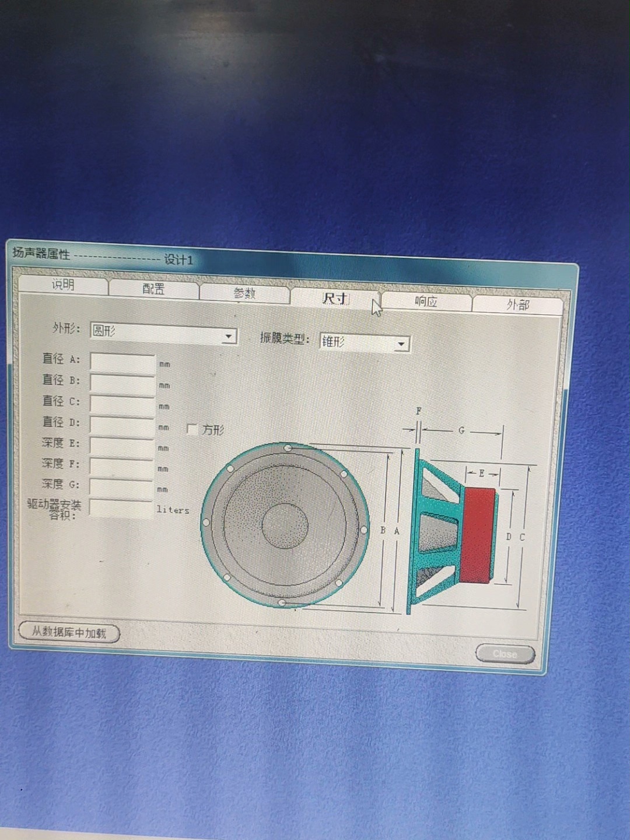The image size is (630, 840).
Task: Enable the 方形 checkbox
Action: tap(192, 429)
